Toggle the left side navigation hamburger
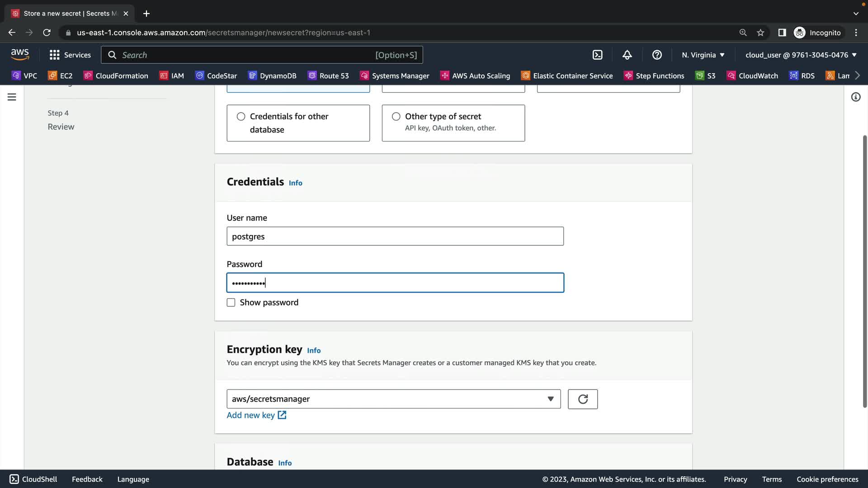Screen dimensions: 868x488 click(12, 97)
